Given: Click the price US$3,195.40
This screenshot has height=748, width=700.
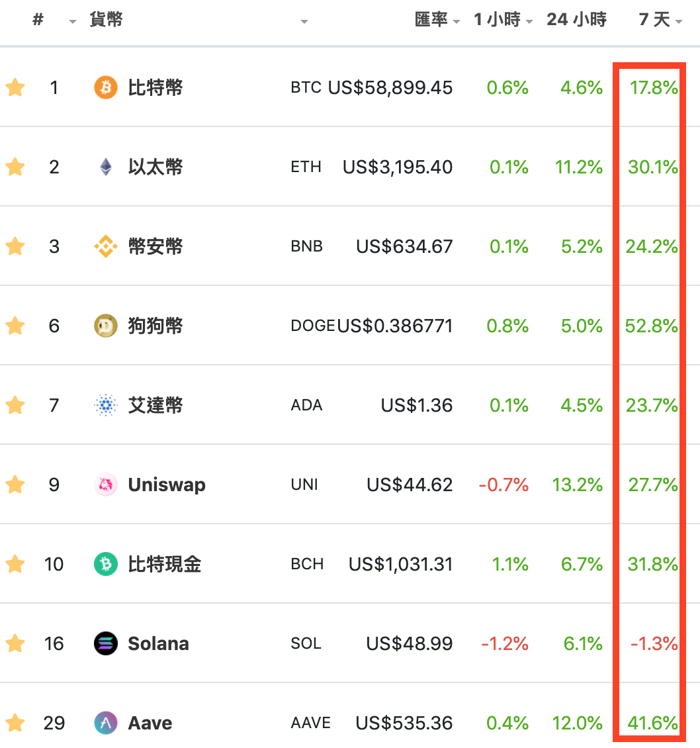Looking at the screenshot, I should coord(398,167).
